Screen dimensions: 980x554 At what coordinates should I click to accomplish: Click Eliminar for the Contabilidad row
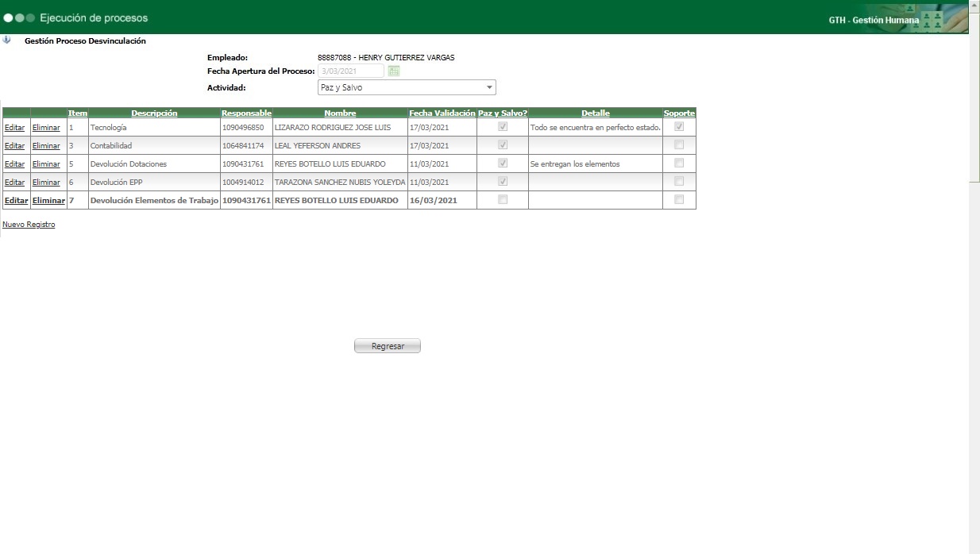(x=46, y=146)
